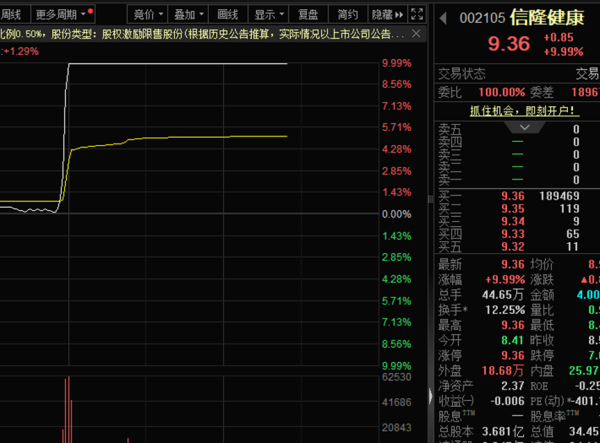
Task: Collapse the sell orders chevron
Action: 525,127
